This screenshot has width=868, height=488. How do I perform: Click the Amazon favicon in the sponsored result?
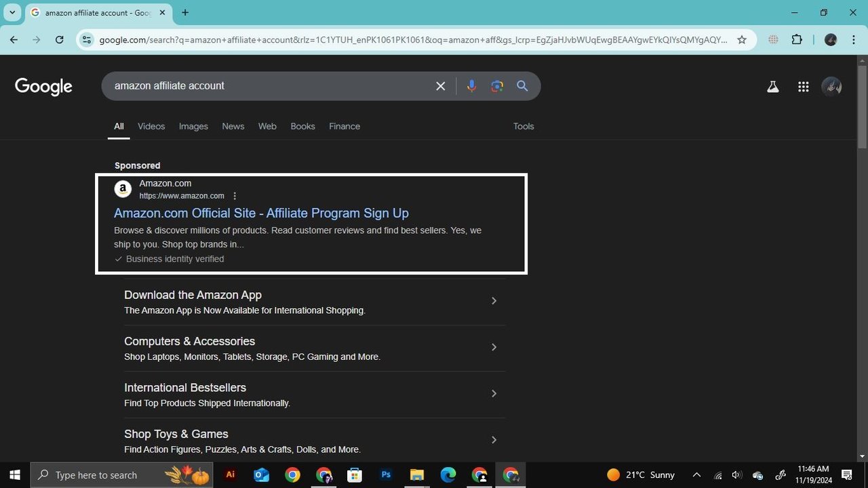tap(123, 189)
